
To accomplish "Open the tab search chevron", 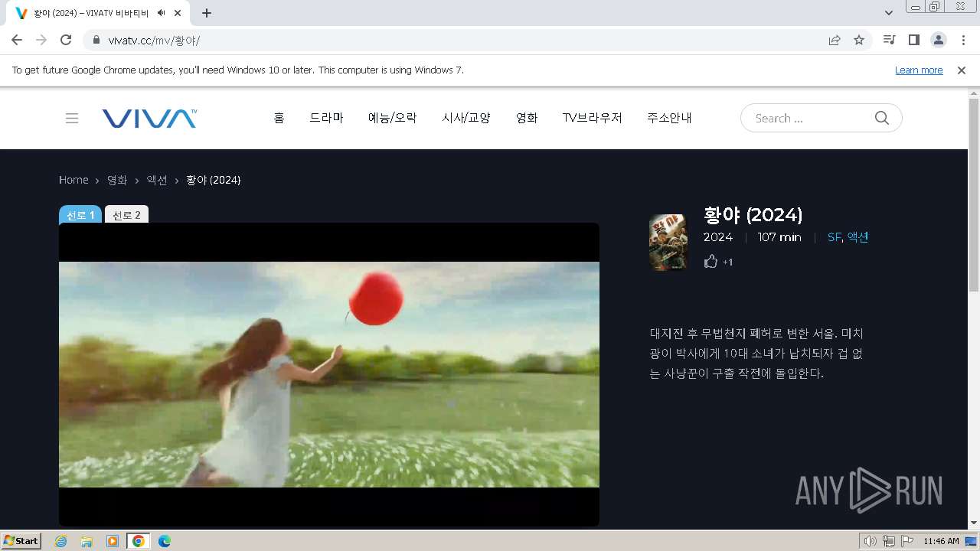I will click(x=888, y=13).
